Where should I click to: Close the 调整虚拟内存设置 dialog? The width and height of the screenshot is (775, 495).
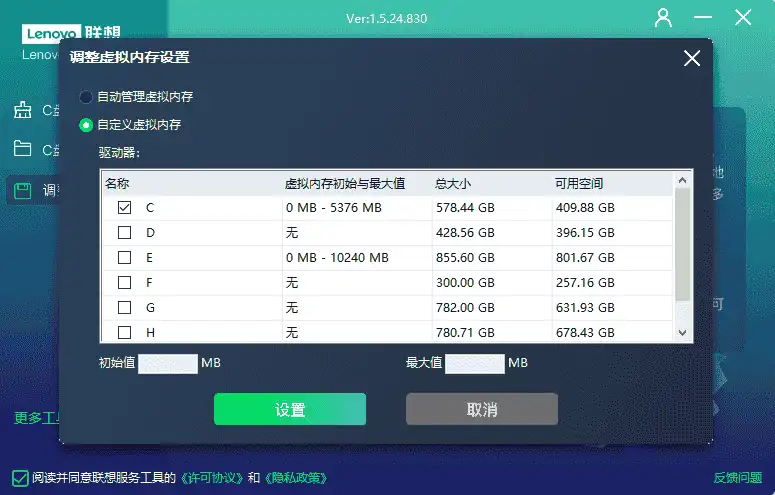click(x=691, y=58)
